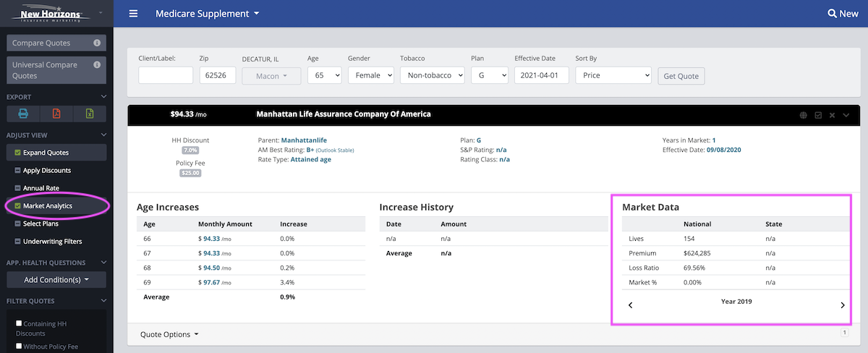Click the Lives 154 national value
The image size is (868, 353).
click(x=689, y=238)
